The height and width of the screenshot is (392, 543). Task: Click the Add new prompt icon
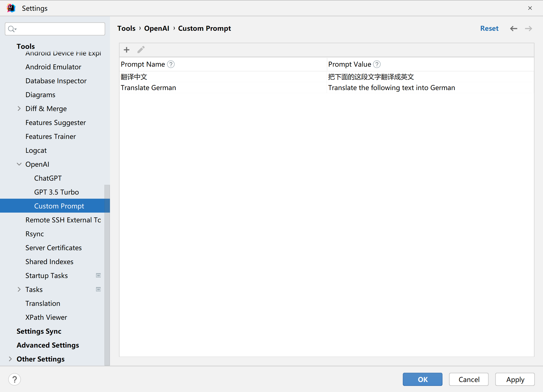click(x=127, y=50)
